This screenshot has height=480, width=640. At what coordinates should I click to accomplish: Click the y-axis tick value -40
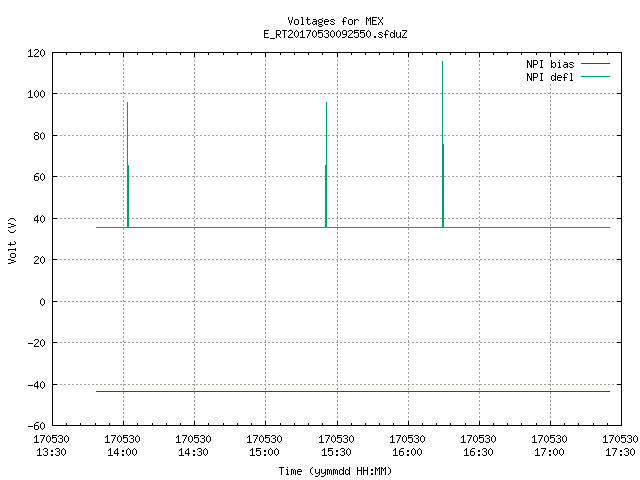(36, 385)
